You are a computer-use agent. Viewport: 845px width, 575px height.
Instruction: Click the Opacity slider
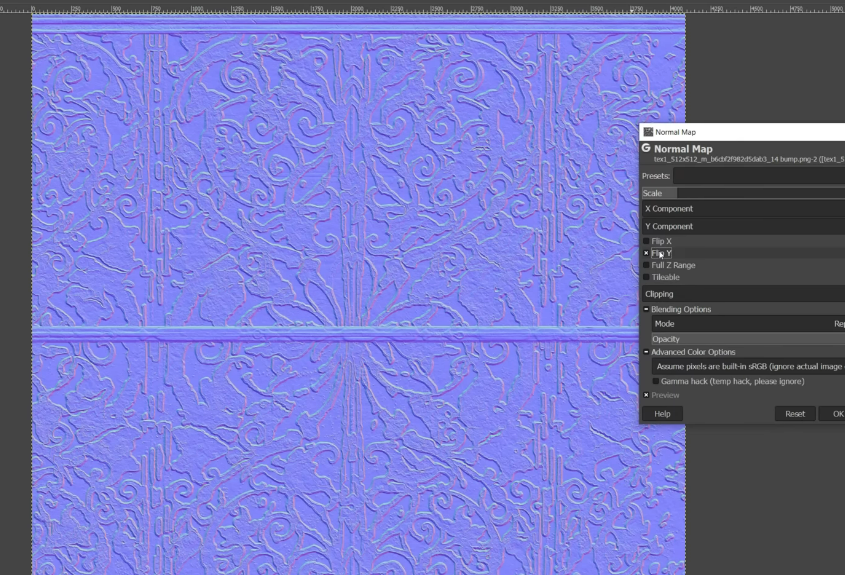tap(748, 339)
